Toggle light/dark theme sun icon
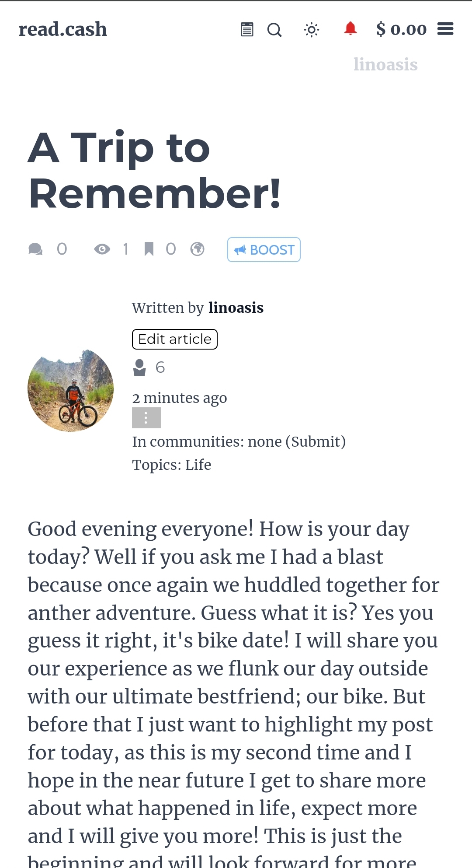This screenshot has width=472, height=868. (312, 30)
